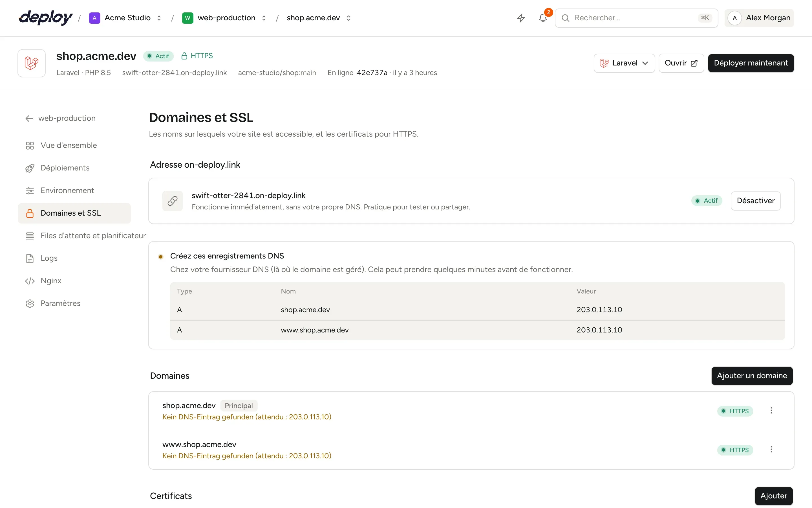Click the green web-production avatar icon

click(187, 18)
